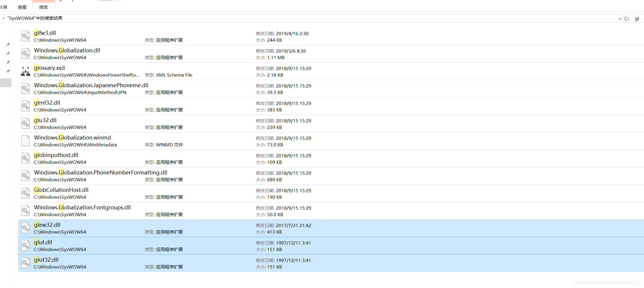Screen dimensions: 644x288
Task: Click the fourth pin icon in navigation pane
Action: [8, 71]
